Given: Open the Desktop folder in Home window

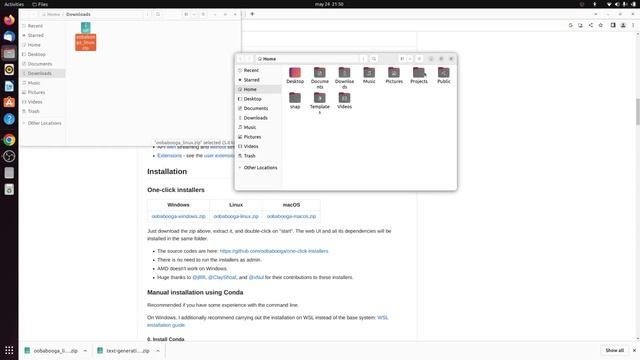Looking at the screenshot, I should [295, 76].
